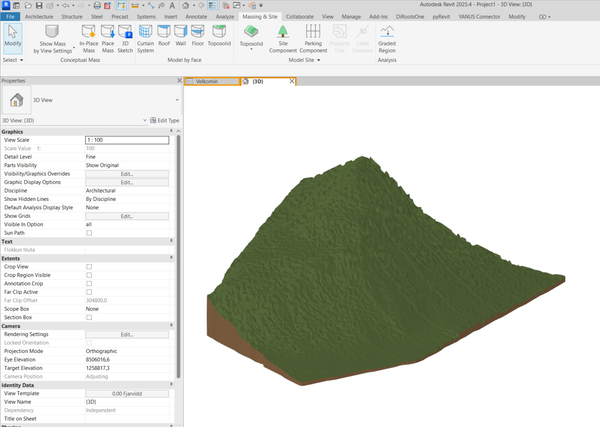Open the Architecture ribbon tab
Image resolution: width=600 pixels, height=427 pixels.
tap(39, 17)
